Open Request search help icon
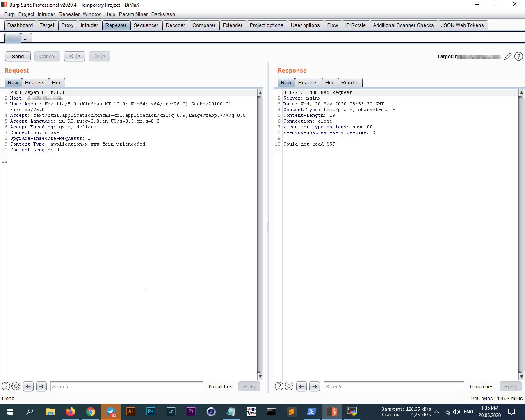 (x=6, y=386)
